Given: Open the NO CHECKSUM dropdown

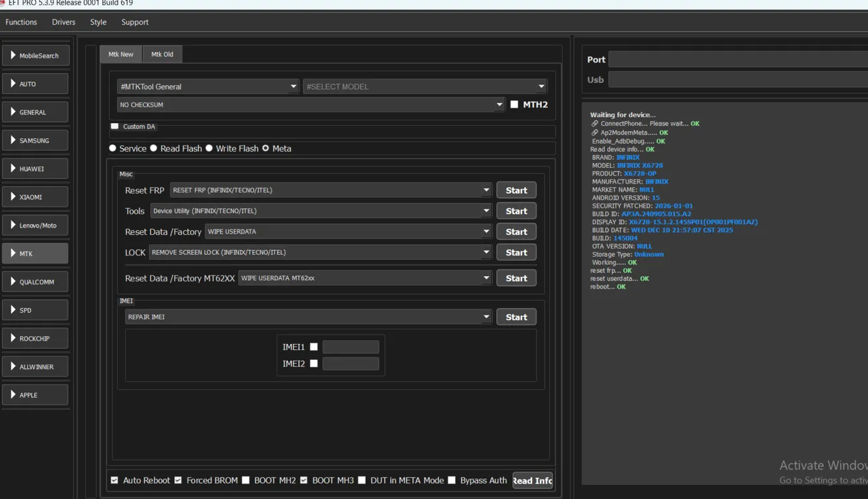Looking at the screenshot, I should [x=311, y=104].
